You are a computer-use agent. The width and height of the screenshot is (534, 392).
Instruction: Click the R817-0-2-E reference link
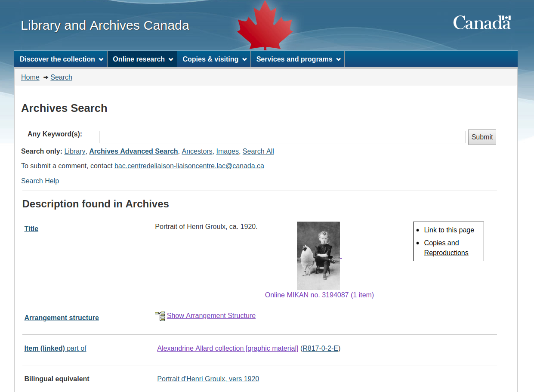pyautogui.click(x=321, y=349)
